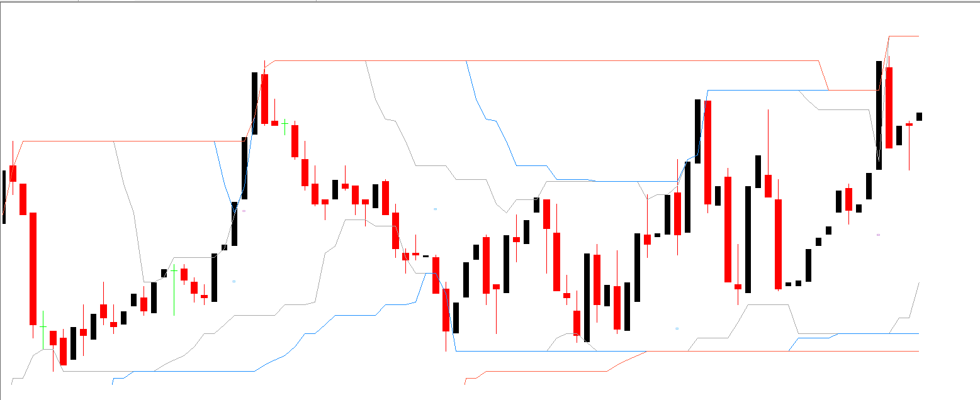
Task: Click the flat blue upper line right of center
Action: tap(755, 91)
